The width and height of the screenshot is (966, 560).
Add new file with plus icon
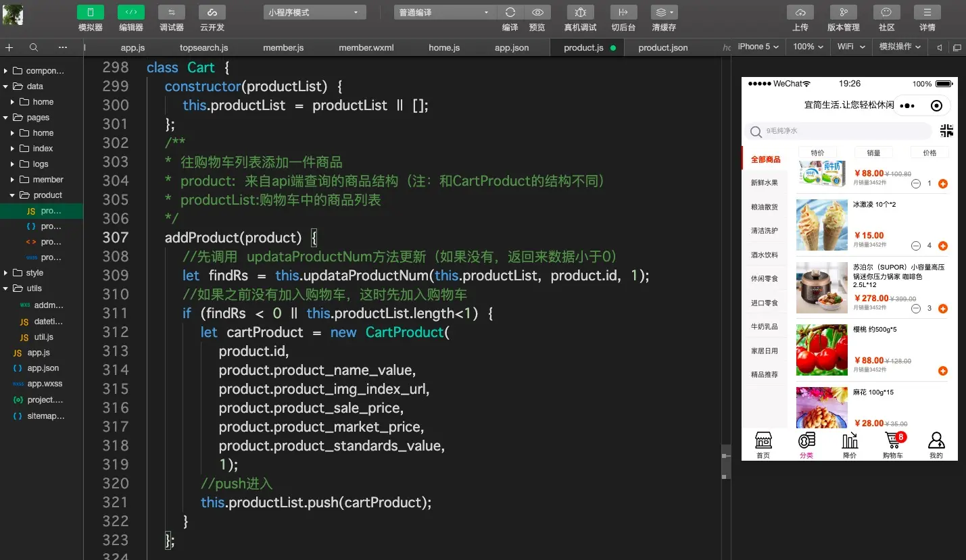tap(9, 47)
